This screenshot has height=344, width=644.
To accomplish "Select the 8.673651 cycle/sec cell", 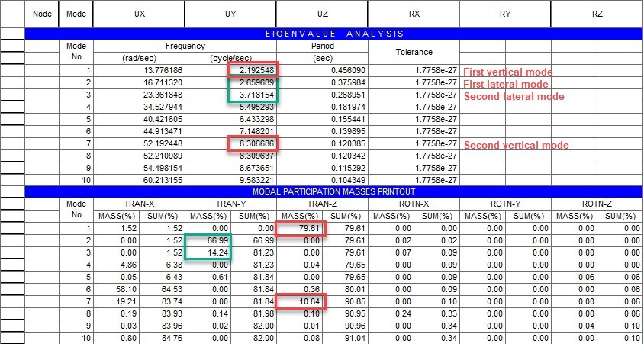I will 231,169.
